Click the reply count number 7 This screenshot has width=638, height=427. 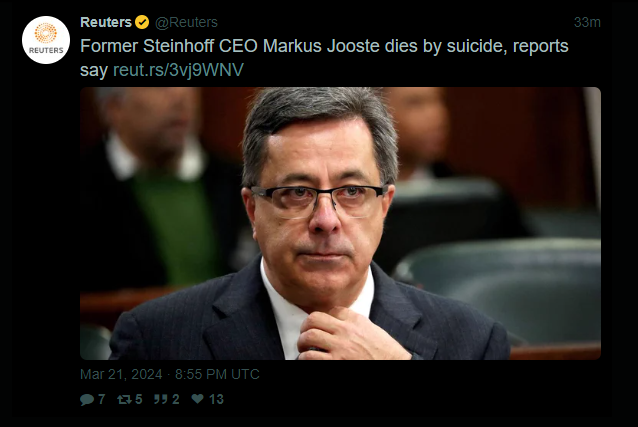pyautogui.click(x=102, y=399)
